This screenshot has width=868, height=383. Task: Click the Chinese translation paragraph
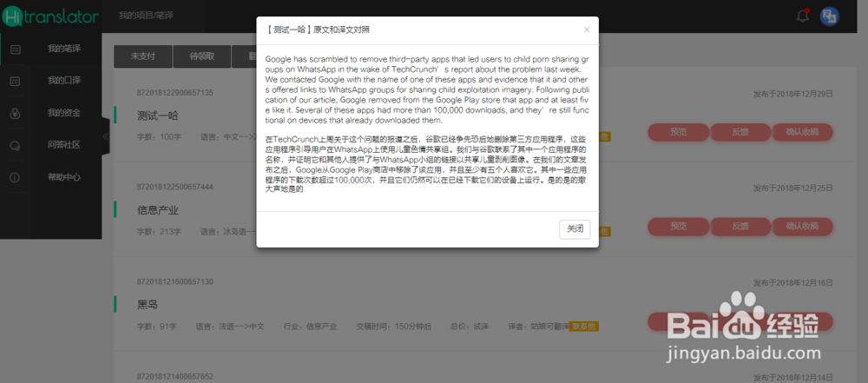(x=427, y=164)
